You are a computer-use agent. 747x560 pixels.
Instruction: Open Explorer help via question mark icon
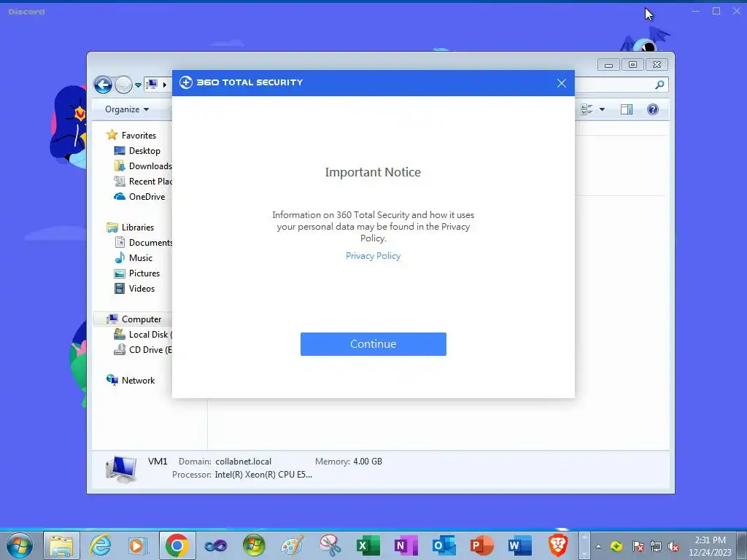tap(653, 109)
